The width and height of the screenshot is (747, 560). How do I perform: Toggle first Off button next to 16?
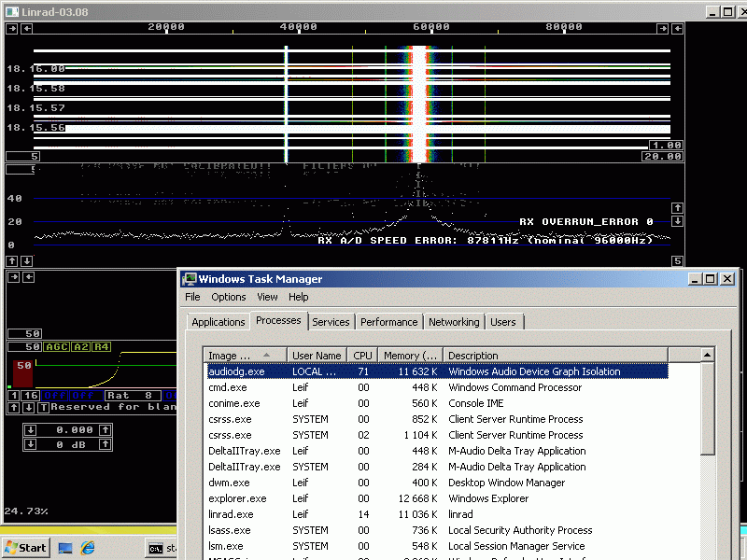[x=55, y=395]
